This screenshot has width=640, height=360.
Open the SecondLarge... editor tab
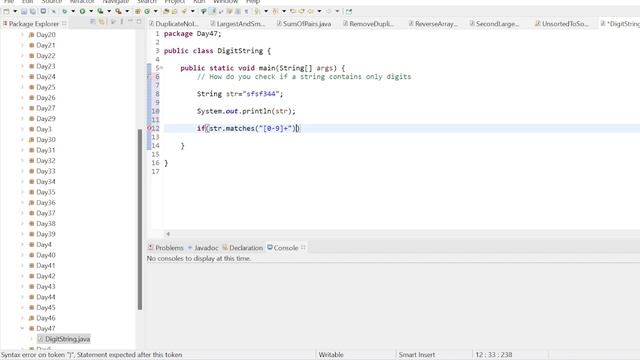[x=494, y=24]
